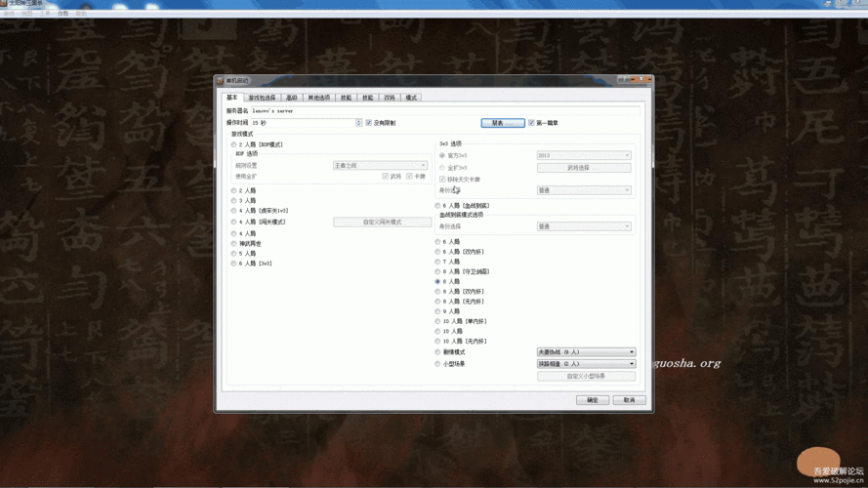
Task: Switch to the 模式 tab
Action: click(411, 98)
